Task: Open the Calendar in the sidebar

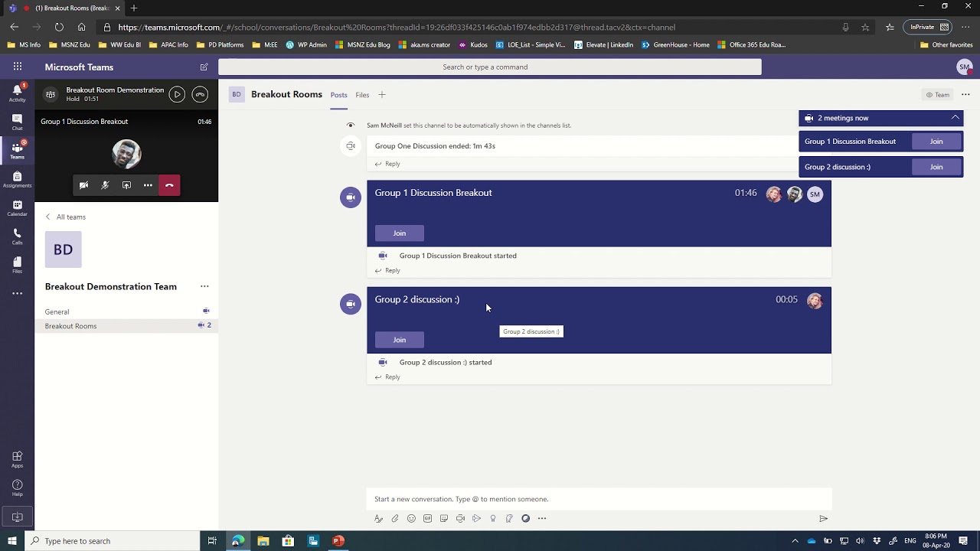Action: click(x=17, y=207)
